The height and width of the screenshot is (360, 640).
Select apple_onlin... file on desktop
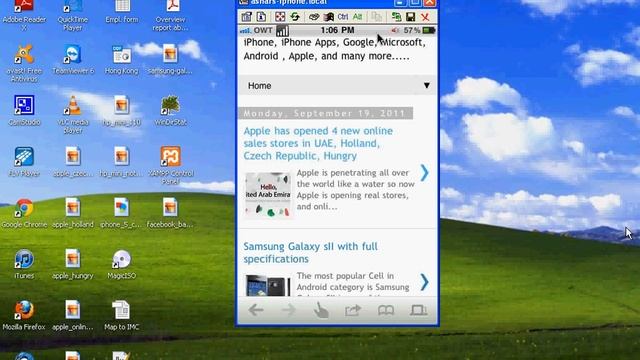73,316
